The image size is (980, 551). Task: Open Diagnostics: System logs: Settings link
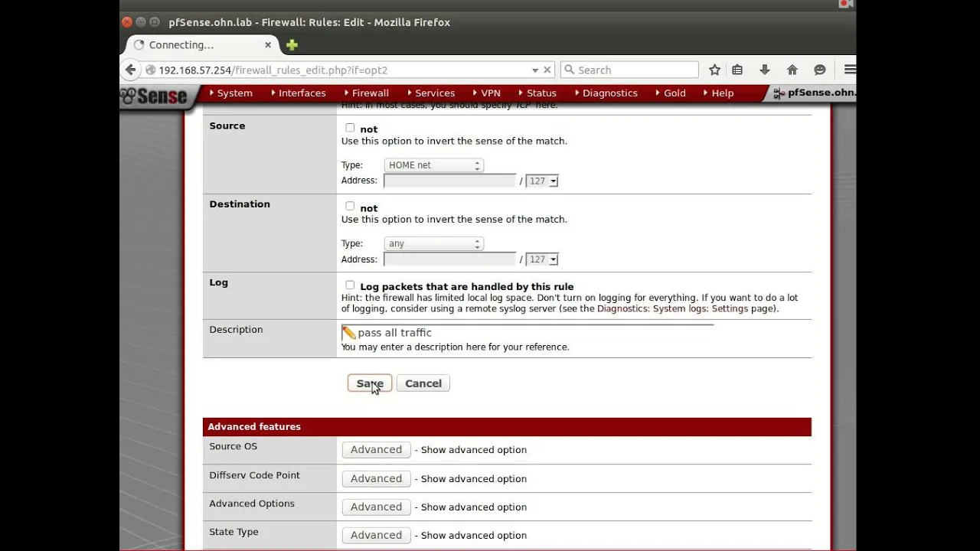[673, 309]
